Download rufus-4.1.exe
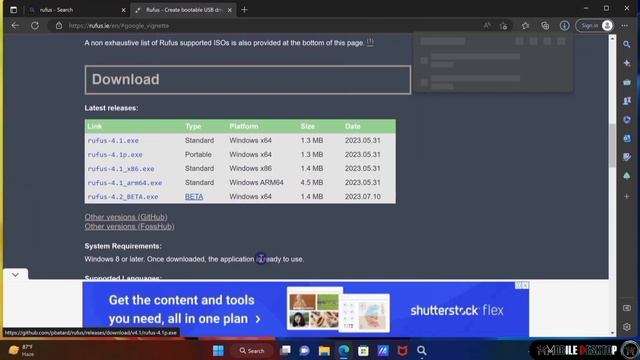Screen dimensions: 640x360 tap(113, 140)
